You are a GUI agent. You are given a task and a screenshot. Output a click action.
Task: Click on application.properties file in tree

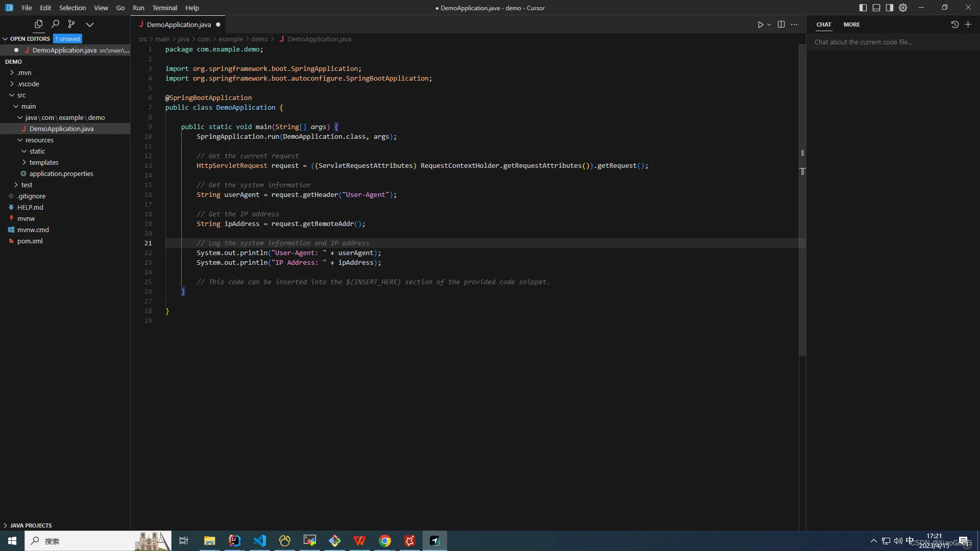61,173
